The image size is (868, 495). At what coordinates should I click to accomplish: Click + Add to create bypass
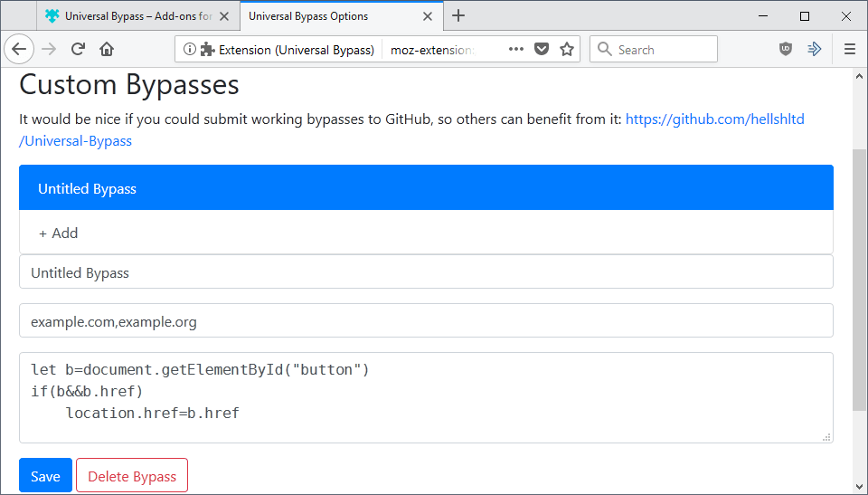click(x=426, y=233)
